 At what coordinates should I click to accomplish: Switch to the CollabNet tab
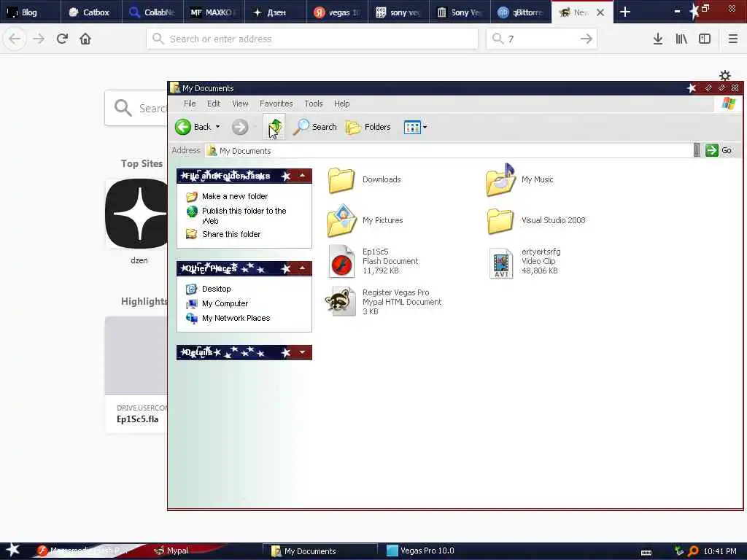[152, 12]
